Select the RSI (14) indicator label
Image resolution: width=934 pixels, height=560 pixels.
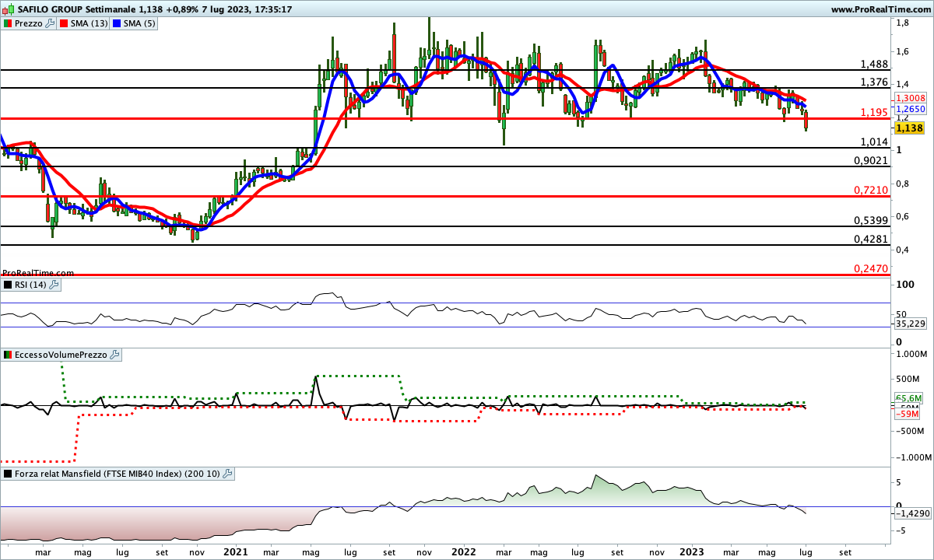click(31, 285)
